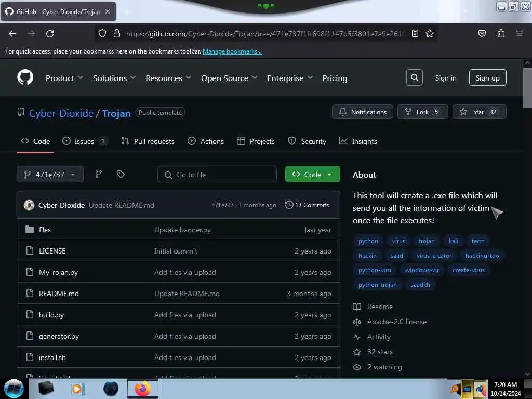
Task: Expand the Solutions menu
Action: pos(114,78)
